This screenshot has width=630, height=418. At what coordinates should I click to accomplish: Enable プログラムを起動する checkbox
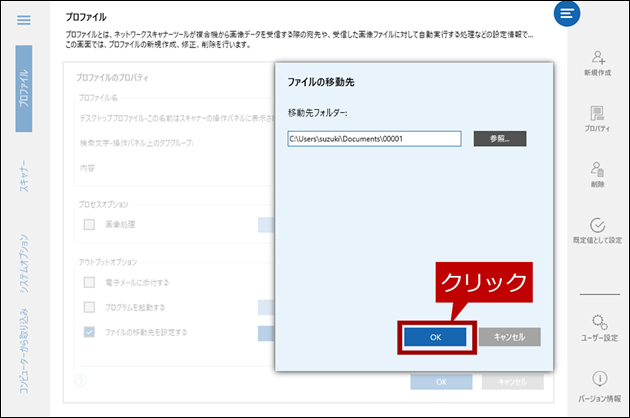click(90, 306)
